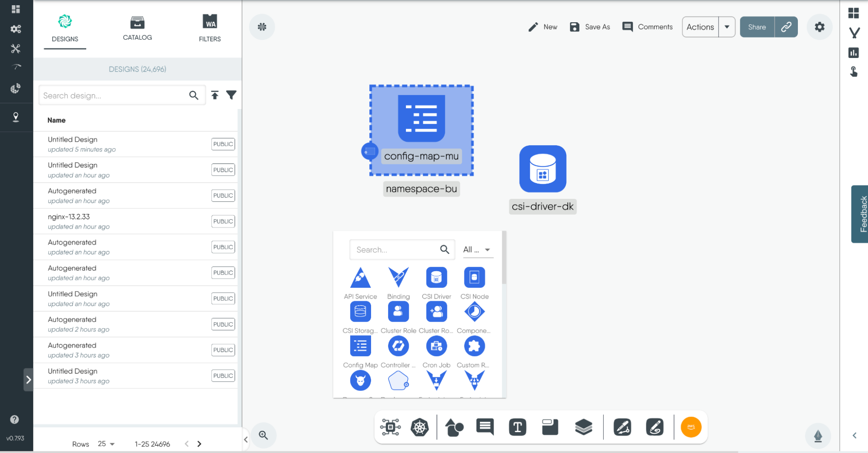The image size is (868, 453).
Task: Select the Cron Job component icon
Action: click(436, 347)
